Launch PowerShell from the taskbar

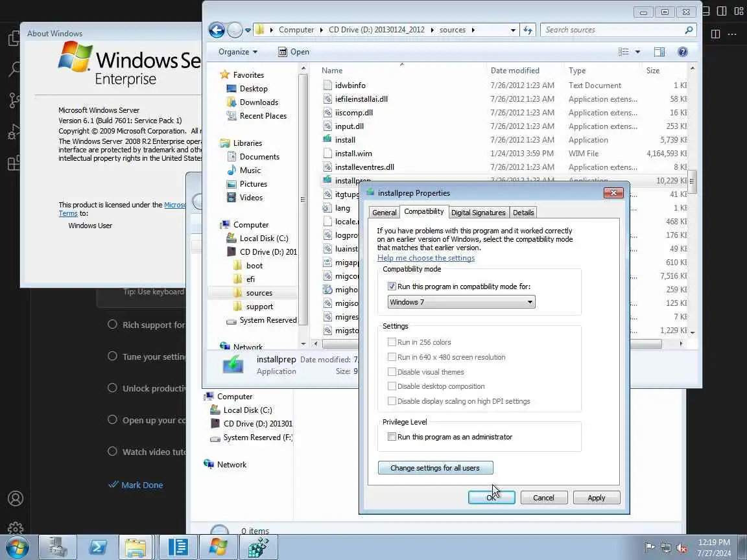[x=98, y=547]
